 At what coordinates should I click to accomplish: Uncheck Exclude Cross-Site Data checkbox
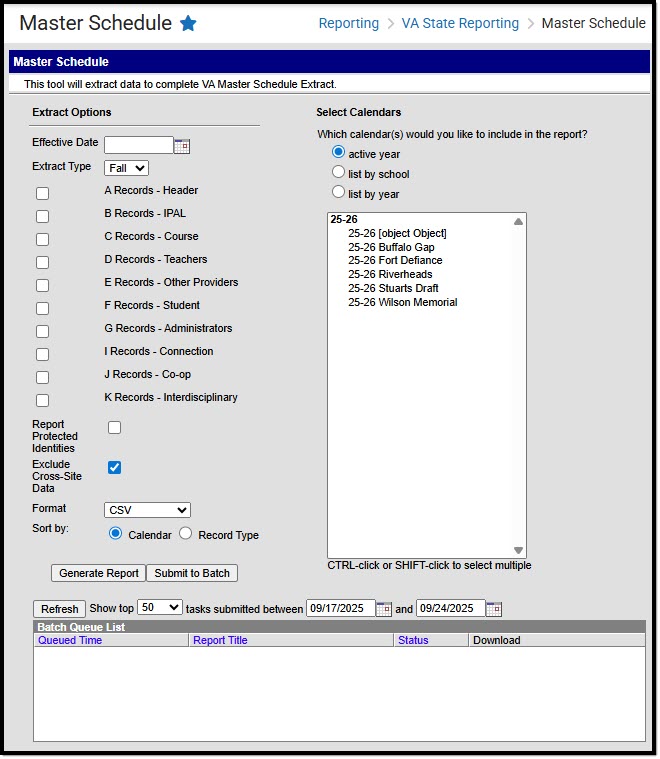114,468
